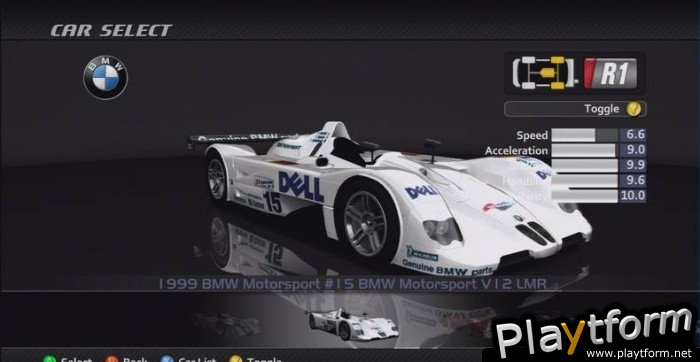Click the Acceleration stat bar
This screenshot has height=362, width=700.
click(x=585, y=150)
